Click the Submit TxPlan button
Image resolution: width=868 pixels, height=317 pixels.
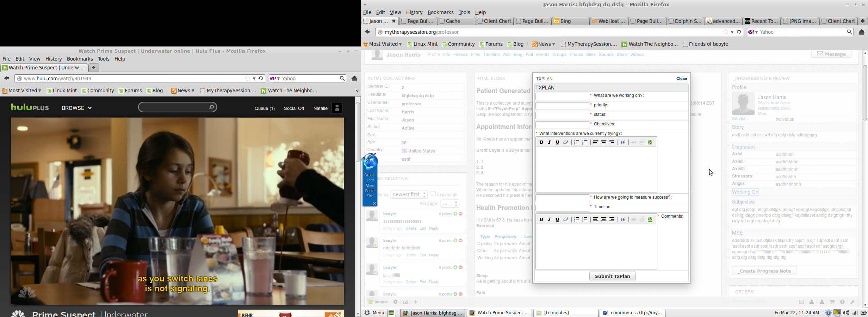[612, 276]
